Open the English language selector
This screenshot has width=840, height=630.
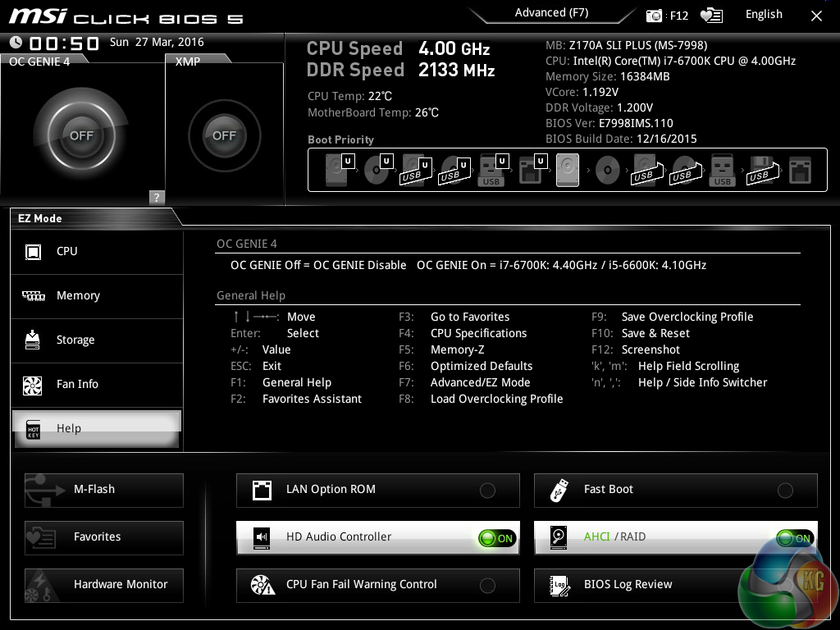click(x=764, y=15)
